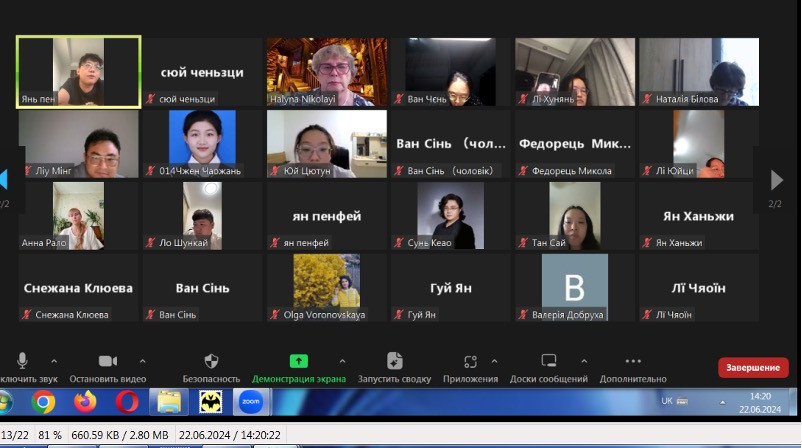The image size is (802, 448).
Task: Select Лі Хунянь video tile
Action: coord(575,72)
